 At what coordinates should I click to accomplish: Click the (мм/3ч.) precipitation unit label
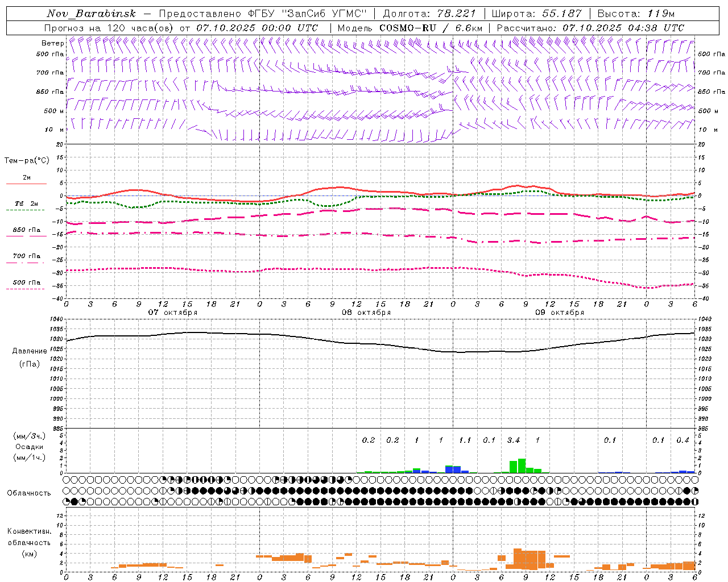30,436
